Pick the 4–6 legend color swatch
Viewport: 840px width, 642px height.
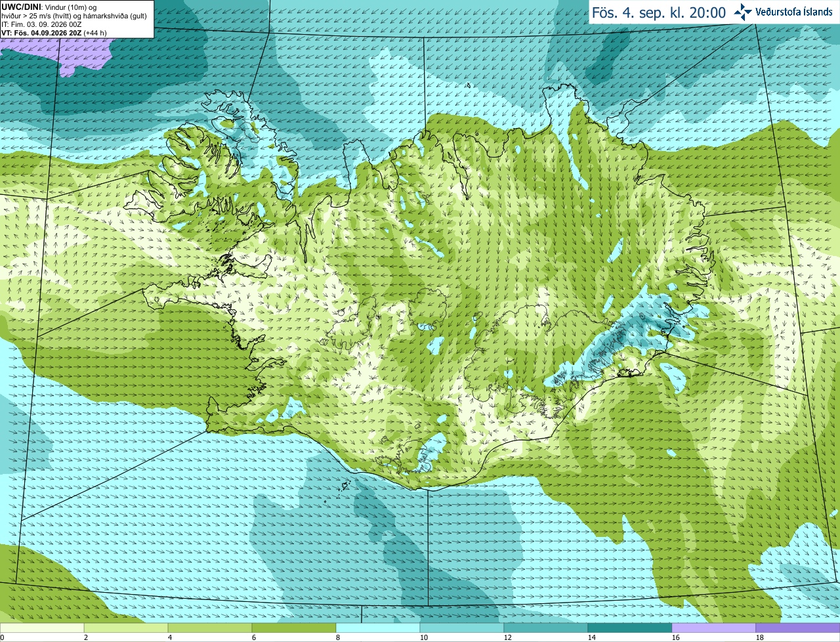click(x=210, y=628)
